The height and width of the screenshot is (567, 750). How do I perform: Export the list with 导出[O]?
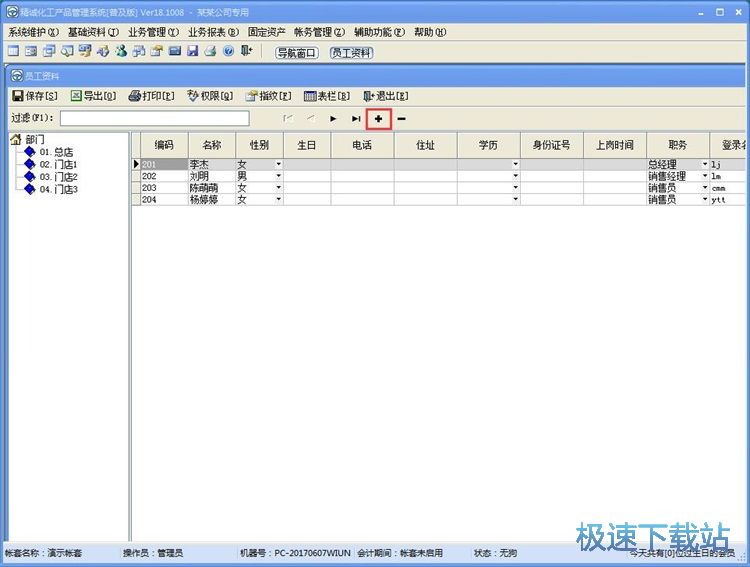tap(93, 96)
